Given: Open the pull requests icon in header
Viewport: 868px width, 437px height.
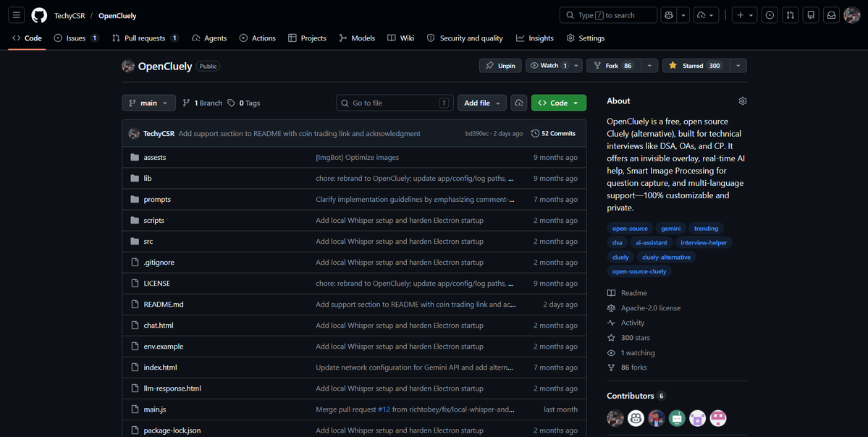Looking at the screenshot, I should (x=790, y=15).
